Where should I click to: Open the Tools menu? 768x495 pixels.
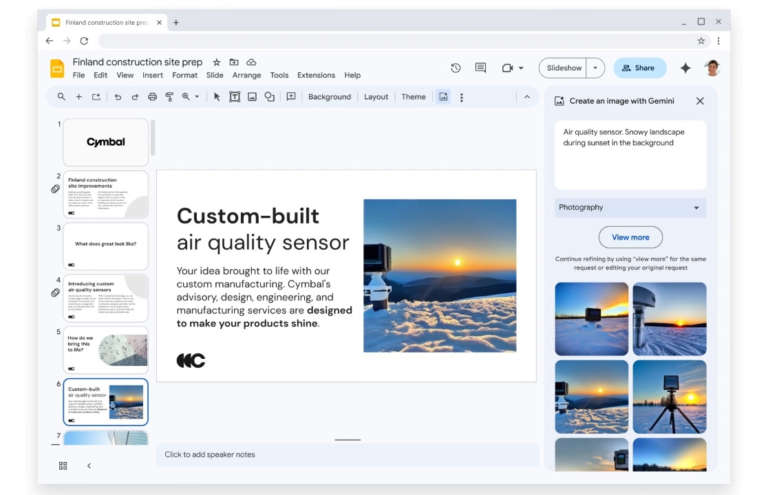pyautogui.click(x=279, y=75)
